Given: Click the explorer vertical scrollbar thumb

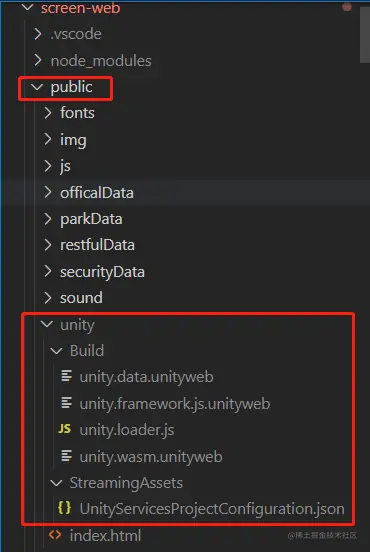Looking at the screenshot, I should coord(364,34).
